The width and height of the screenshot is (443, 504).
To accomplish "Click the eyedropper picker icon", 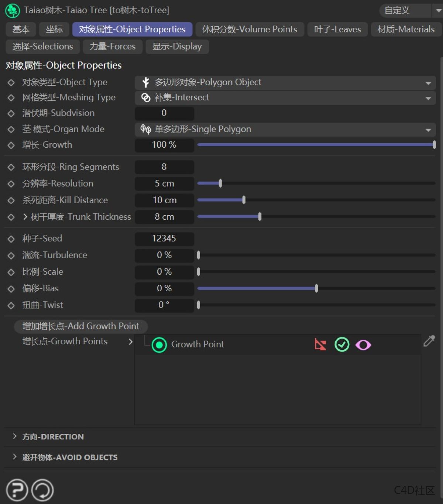I will click(429, 341).
